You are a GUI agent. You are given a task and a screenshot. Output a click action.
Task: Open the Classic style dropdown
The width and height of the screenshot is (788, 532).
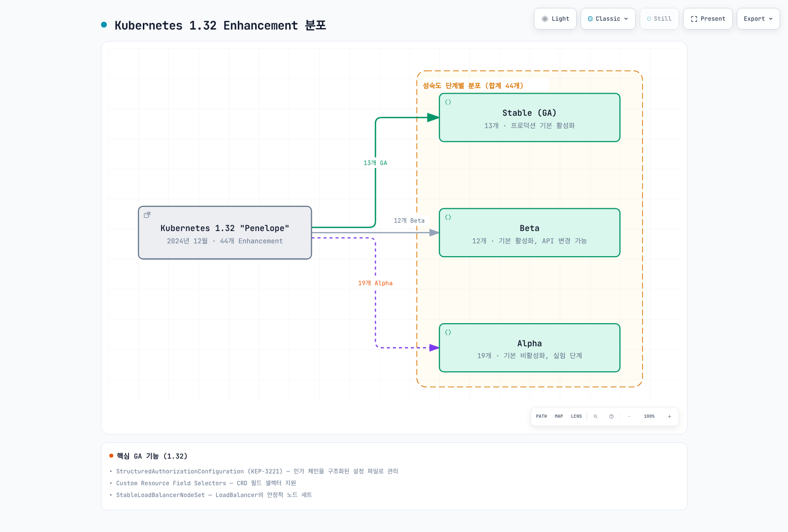pos(608,19)
